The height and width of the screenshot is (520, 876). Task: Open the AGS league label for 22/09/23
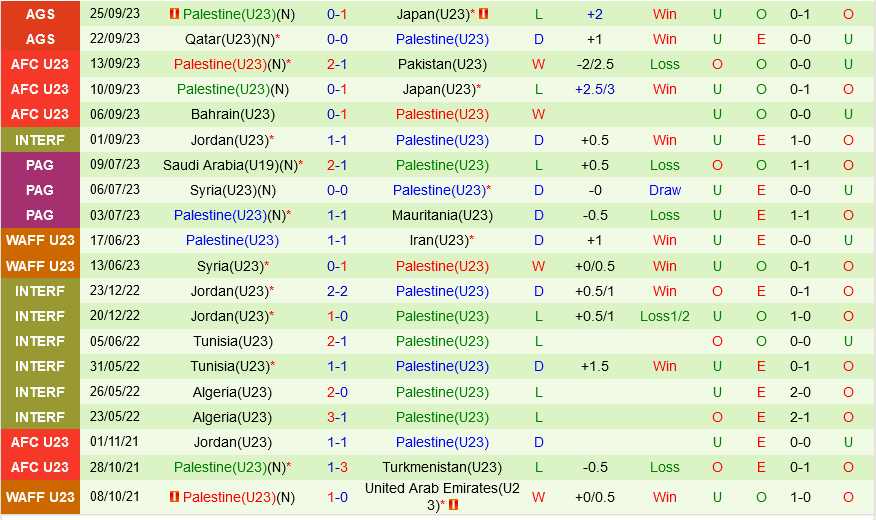40,39
